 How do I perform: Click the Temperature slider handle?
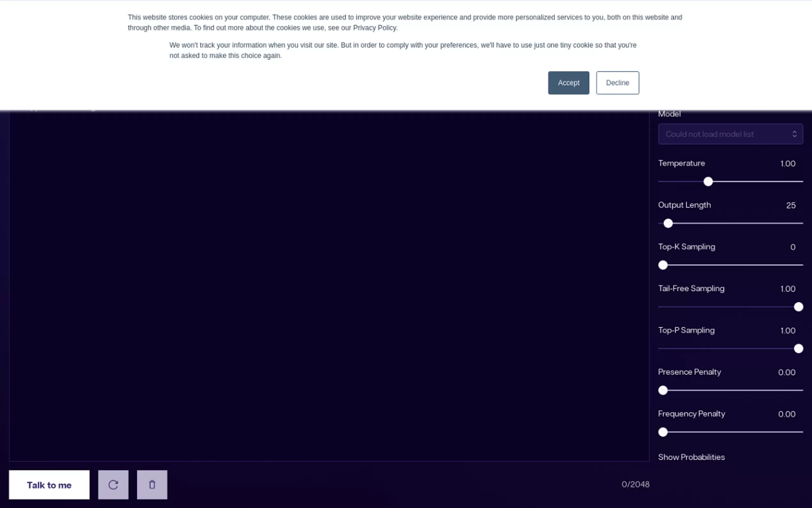coord(708,182)
